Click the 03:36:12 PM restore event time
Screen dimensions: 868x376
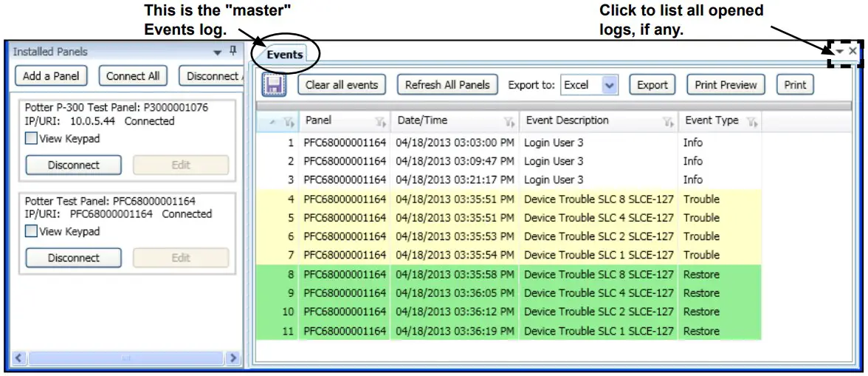tap(455, 312)
